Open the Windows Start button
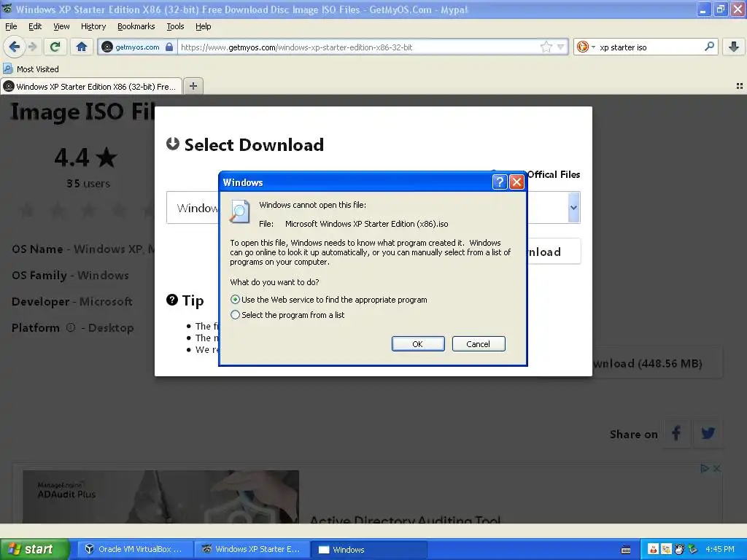 pos(34,549)
